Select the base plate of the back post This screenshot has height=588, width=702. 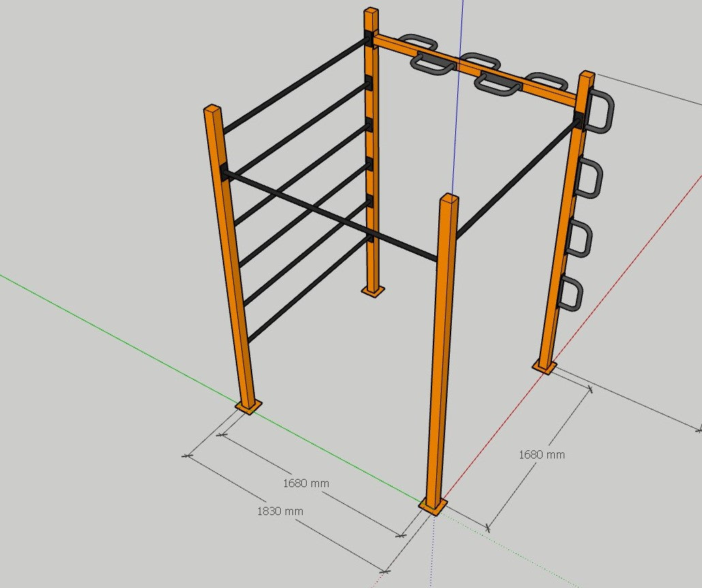click(x=372, y=292)
